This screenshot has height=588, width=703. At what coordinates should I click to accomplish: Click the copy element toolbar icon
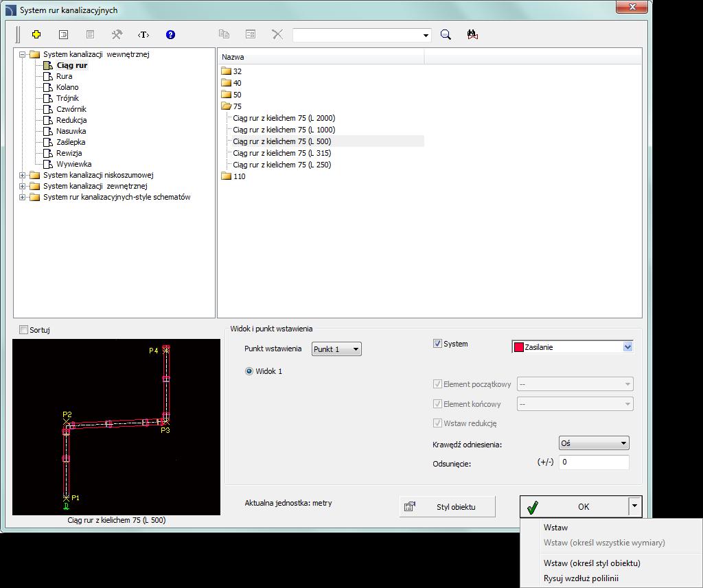[x=224, y=34]
